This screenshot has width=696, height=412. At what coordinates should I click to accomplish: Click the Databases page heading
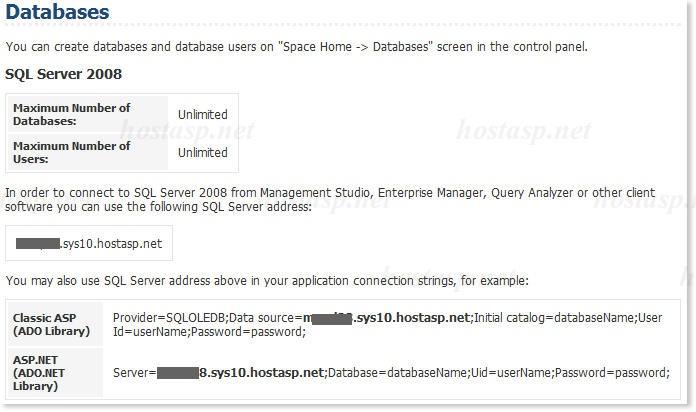tap(58, 15)
